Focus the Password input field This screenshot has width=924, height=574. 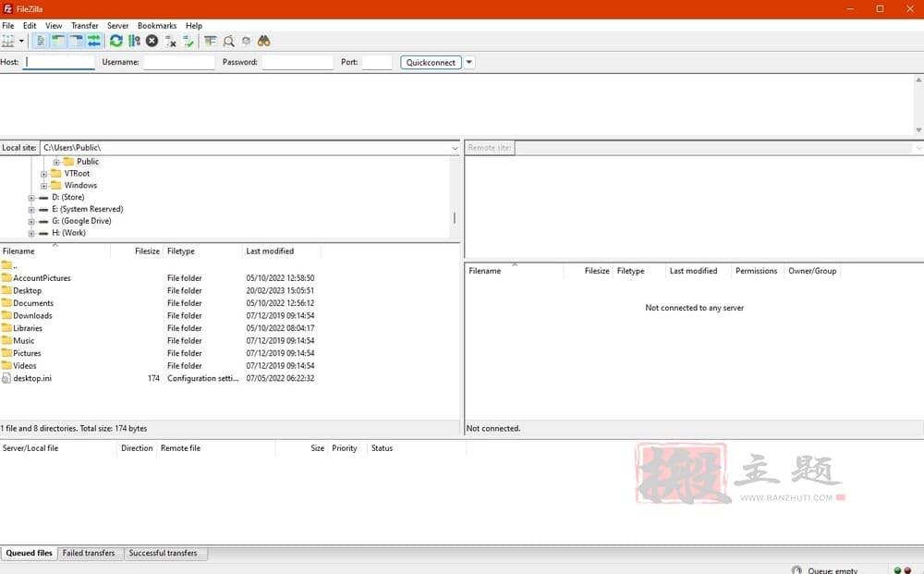(298, 62)
